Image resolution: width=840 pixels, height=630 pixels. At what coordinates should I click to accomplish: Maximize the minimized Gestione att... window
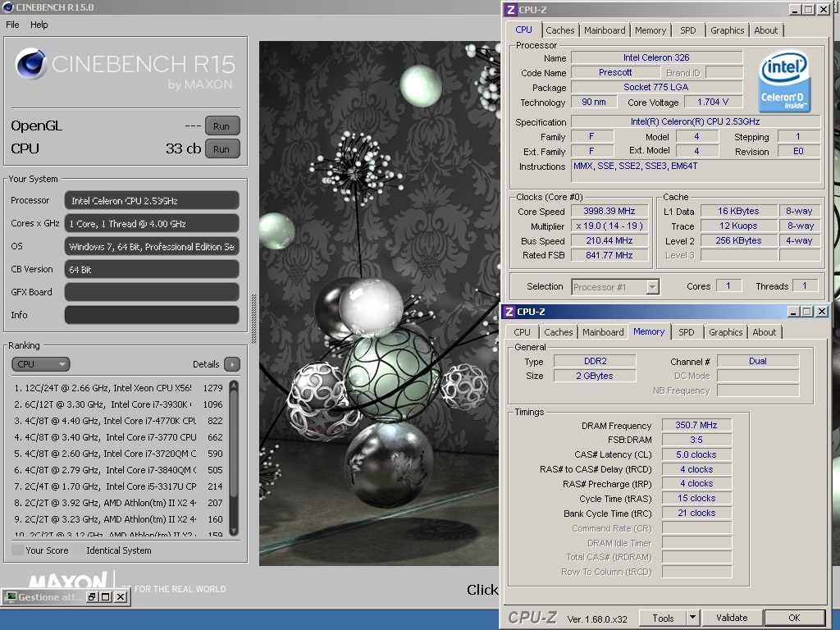point(106,597)
